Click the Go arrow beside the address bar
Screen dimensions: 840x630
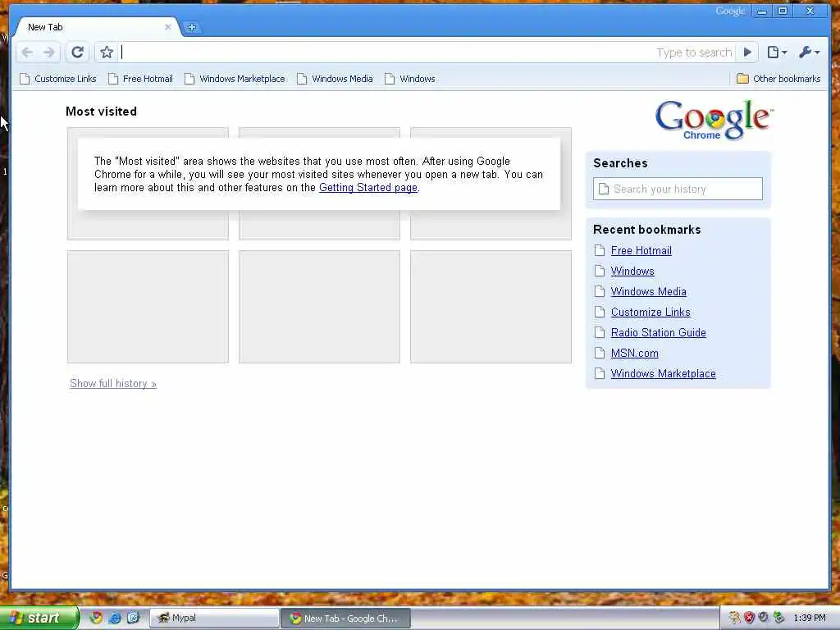(747, 52)
